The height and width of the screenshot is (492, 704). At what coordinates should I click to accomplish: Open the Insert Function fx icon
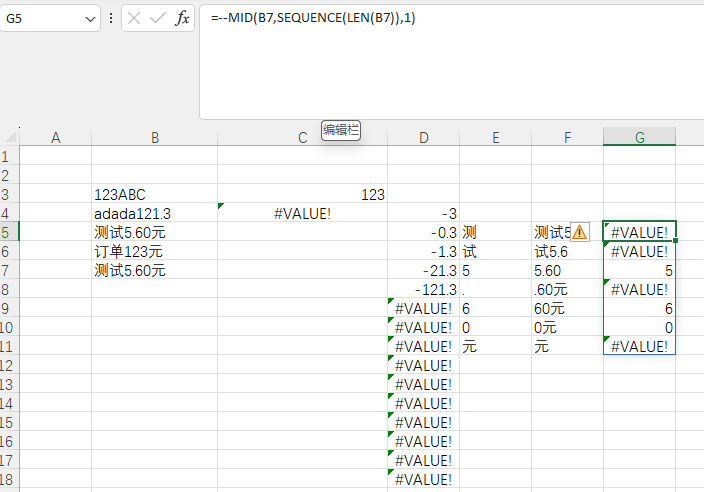(x=182, y=18)
